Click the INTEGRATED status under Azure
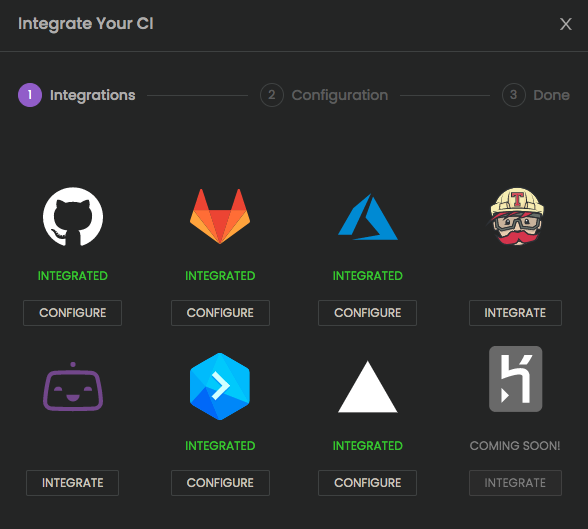The image size is (588, 529). pyautogui.click(x=368, y=276)
